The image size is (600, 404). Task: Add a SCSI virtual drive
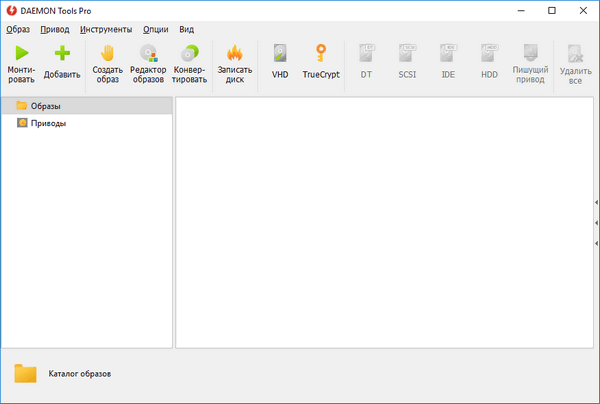click(407, 53)
